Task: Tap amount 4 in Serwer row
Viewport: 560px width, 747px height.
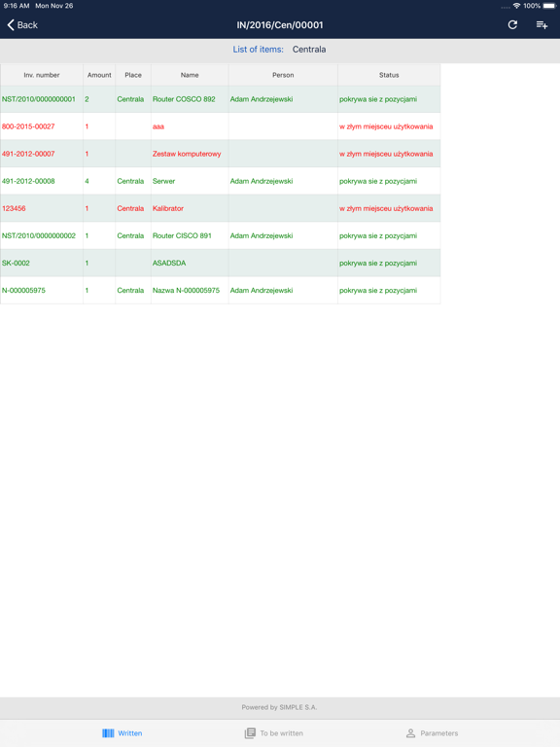Action: tap(87, 181)
